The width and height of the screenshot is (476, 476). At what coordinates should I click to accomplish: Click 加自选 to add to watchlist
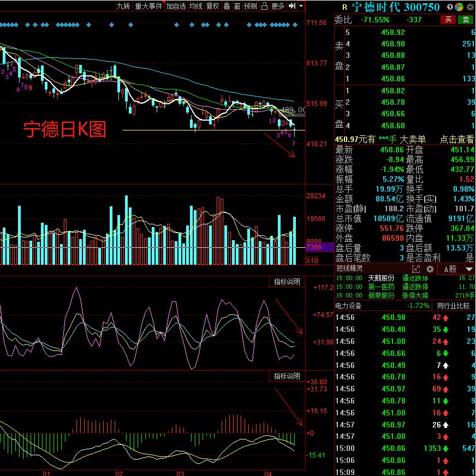pos(176,6)
